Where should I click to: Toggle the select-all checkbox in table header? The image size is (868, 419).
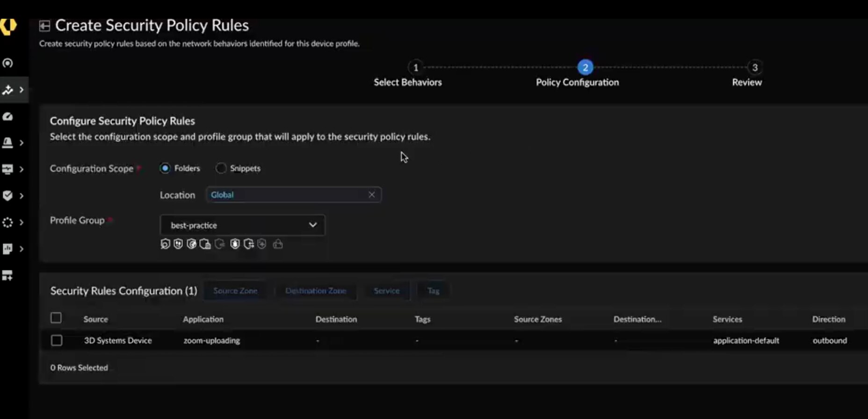click(56, 318)
